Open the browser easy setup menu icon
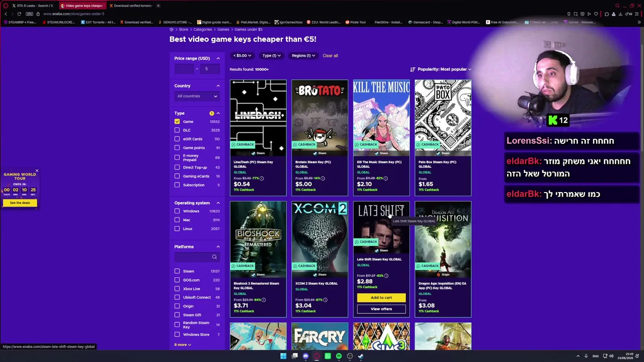This screenshot has height=362, width=644. pos(638,14)
